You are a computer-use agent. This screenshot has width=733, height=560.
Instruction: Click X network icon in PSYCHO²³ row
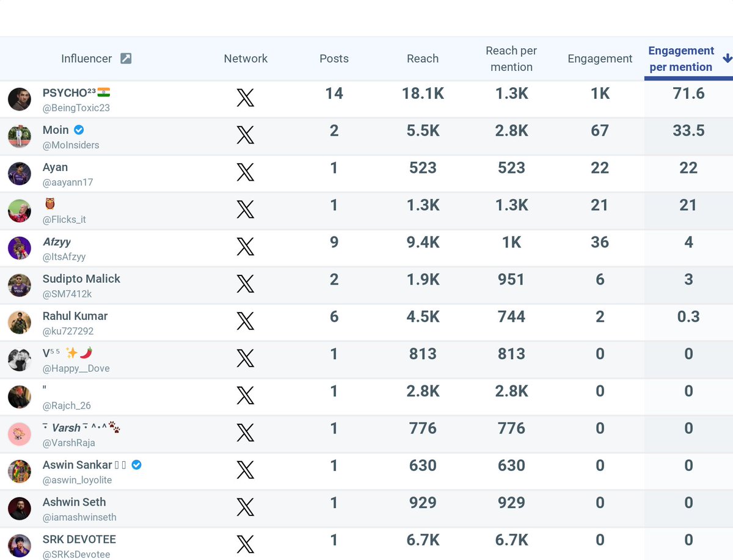click(246, 98)
